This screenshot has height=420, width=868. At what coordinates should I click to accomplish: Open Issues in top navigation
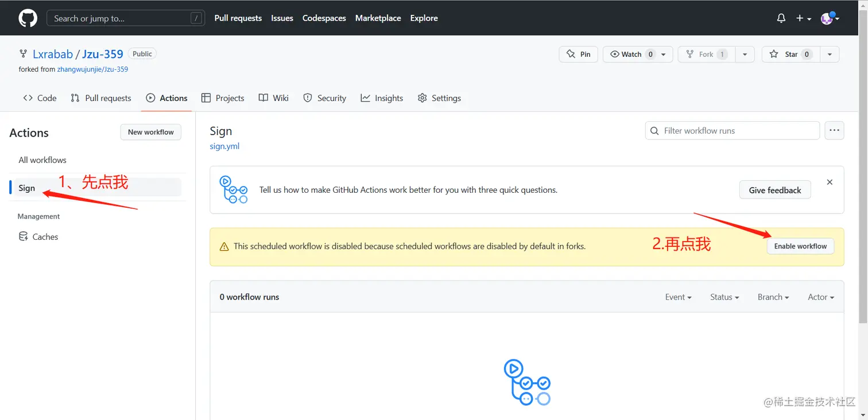point(282,18)
